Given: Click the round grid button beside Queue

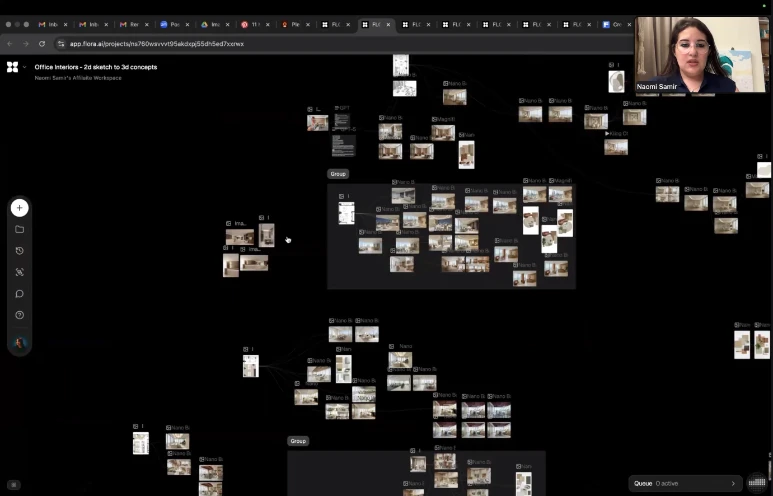Looking at the screenshot, I should coord(757,483).
